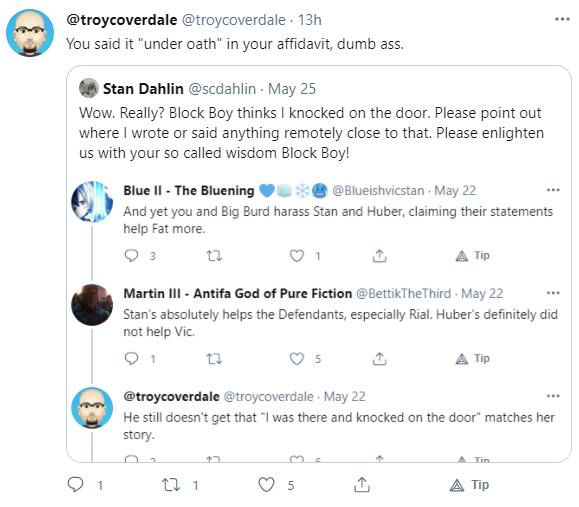Image resolution: width=579 pixels, height=507 pixels.
Task: Reply to Blue II's tweet
Action: [131, 256]
